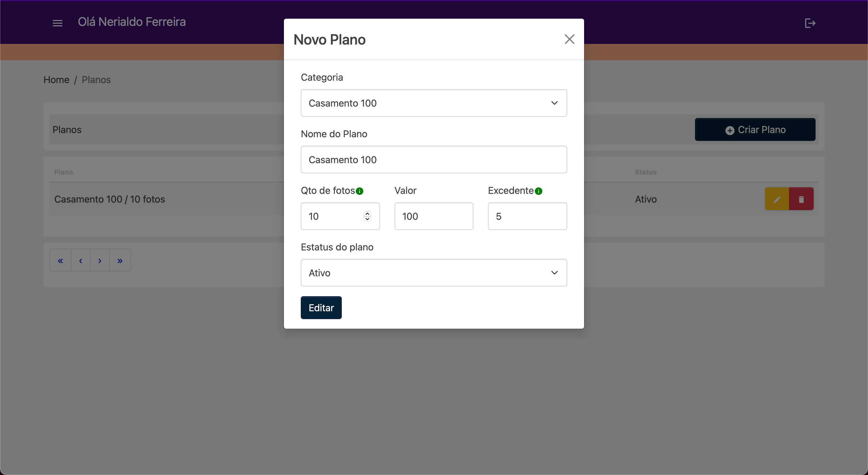This screenshot has height=475, width=868.
Task: Go to first page with double-left arrow
Action: pos(60,261)
